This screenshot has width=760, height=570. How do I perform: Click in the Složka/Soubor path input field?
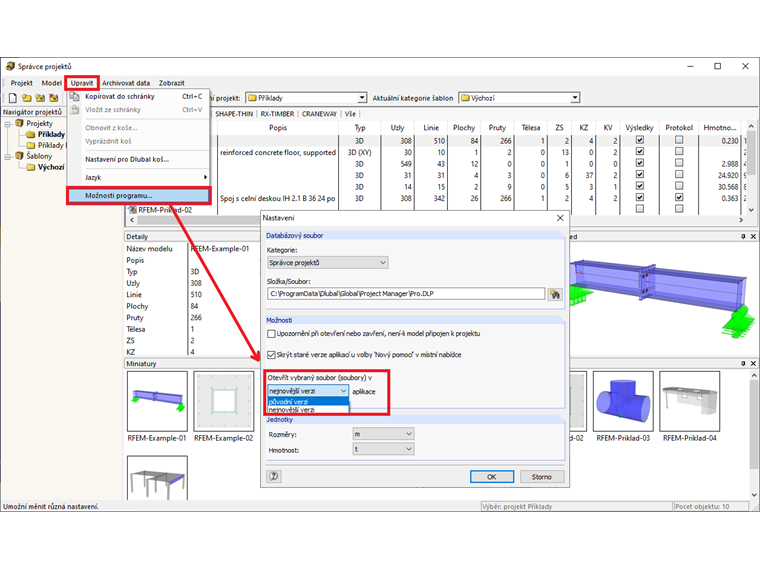(x=406, y=294)
